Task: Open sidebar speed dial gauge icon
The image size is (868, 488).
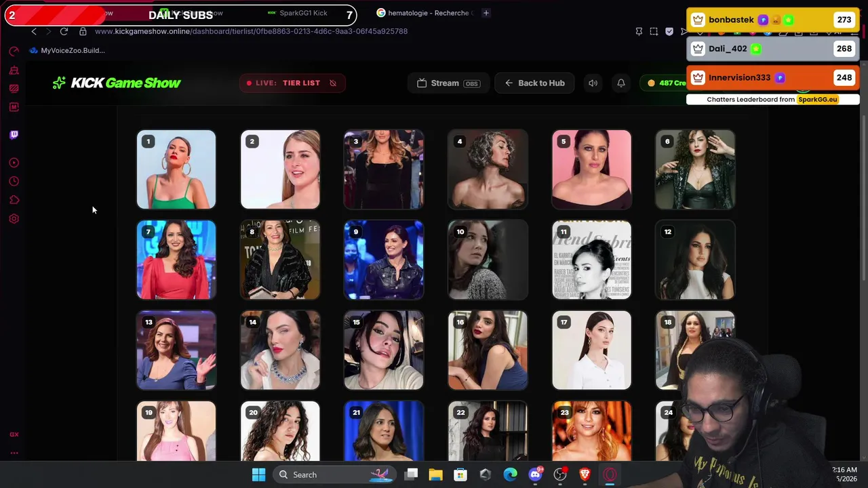Action: [14, 52]
